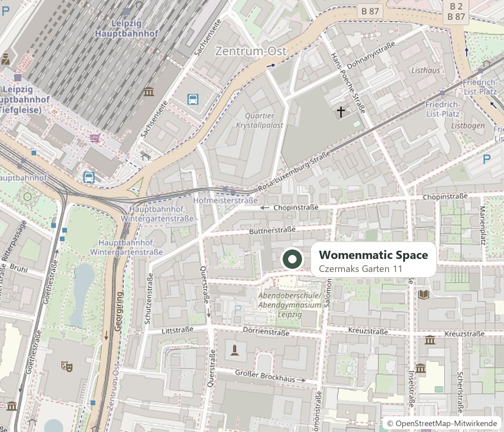The width and height of the screenshot is (504, 432).
Task: Click the Leipzig Hauptbahnhof station label
Action: point(126,28)
